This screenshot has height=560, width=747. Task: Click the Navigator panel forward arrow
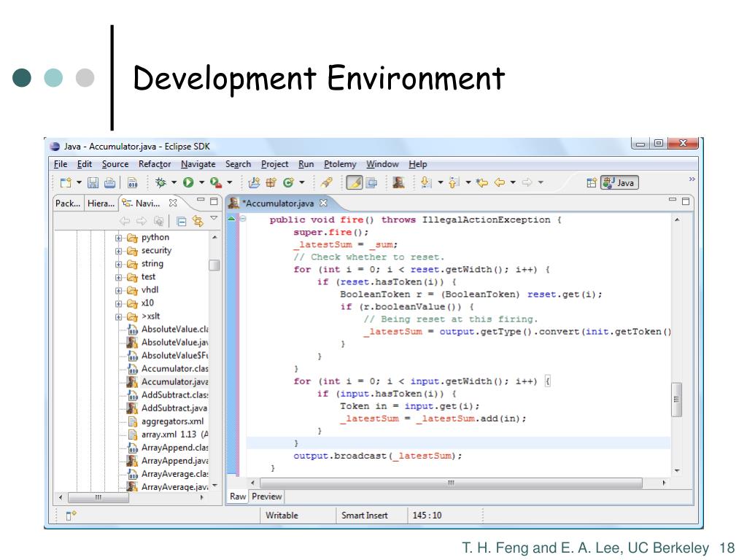click(x=142, y=221)
